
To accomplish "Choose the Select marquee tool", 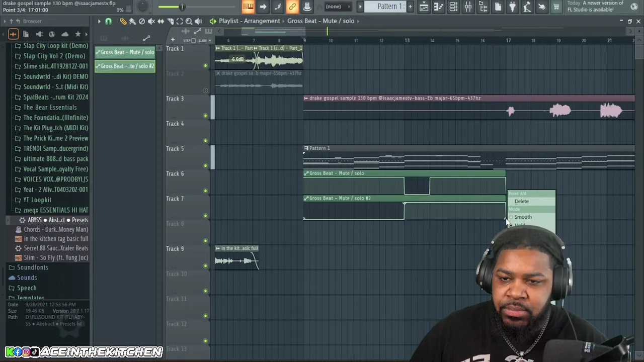I will tap(180, 21).
